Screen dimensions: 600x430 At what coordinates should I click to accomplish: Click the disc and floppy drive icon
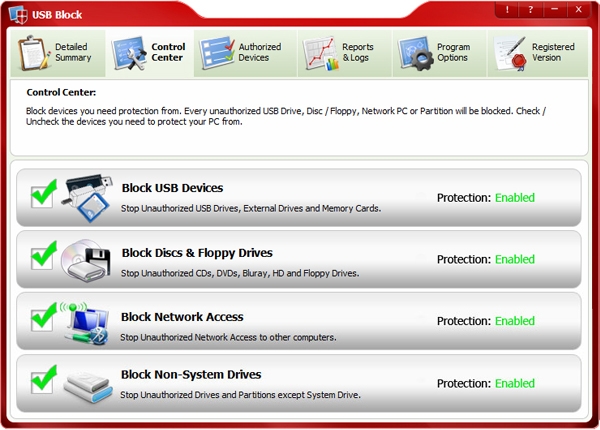pos(86,260)
